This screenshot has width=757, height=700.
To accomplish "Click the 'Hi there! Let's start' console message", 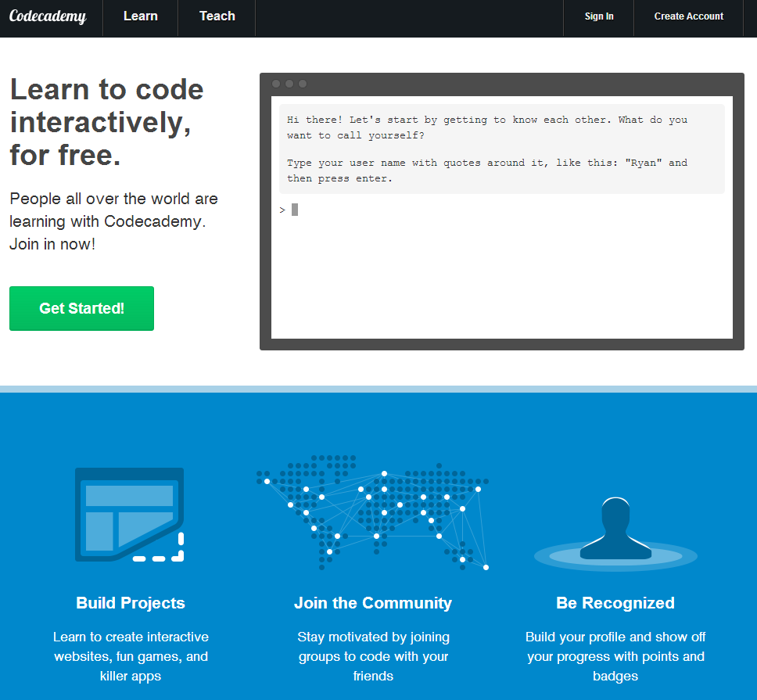I will point(487,127).
